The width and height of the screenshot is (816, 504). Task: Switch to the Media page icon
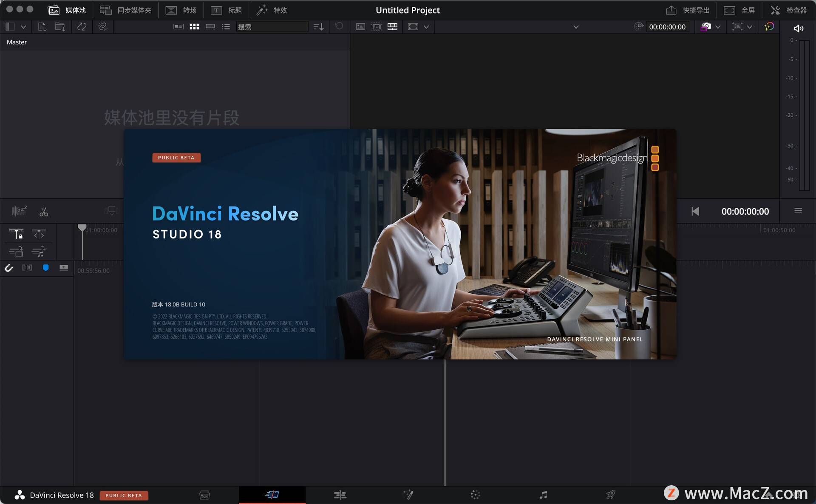click(204, 495)
